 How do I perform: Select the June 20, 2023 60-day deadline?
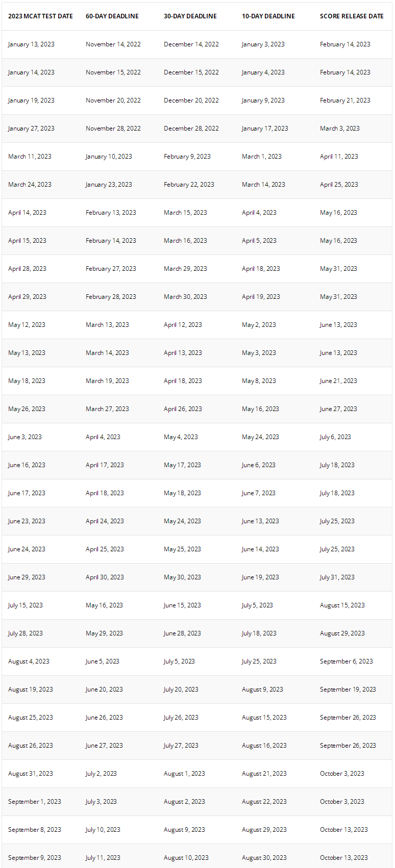click(x=104, y=690)
